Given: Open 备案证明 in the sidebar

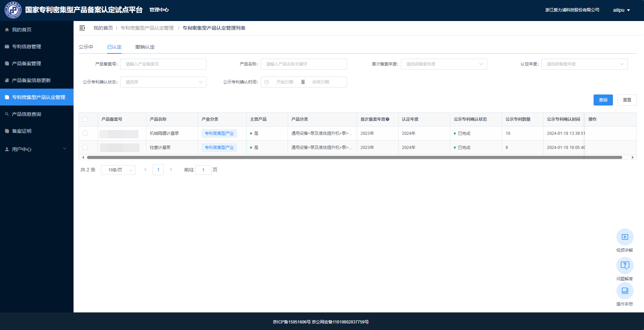Looking at the screenshot, I should tap(37, 131).
